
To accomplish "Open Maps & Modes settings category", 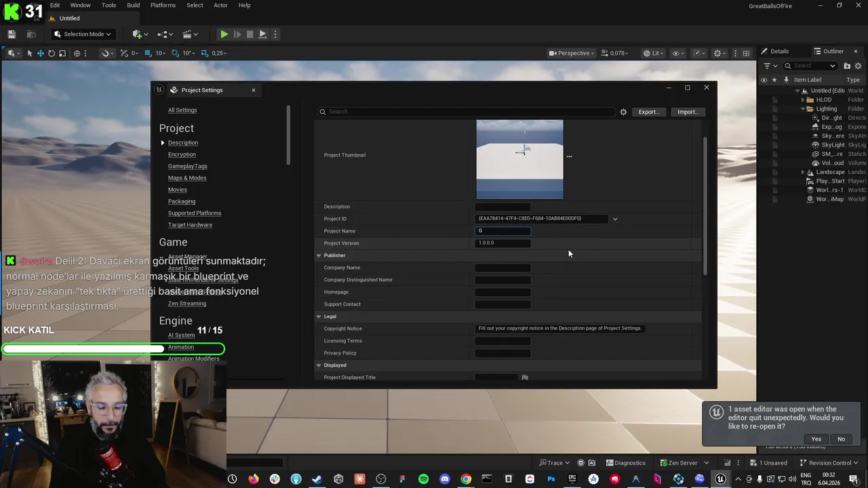I will (187, 178).
